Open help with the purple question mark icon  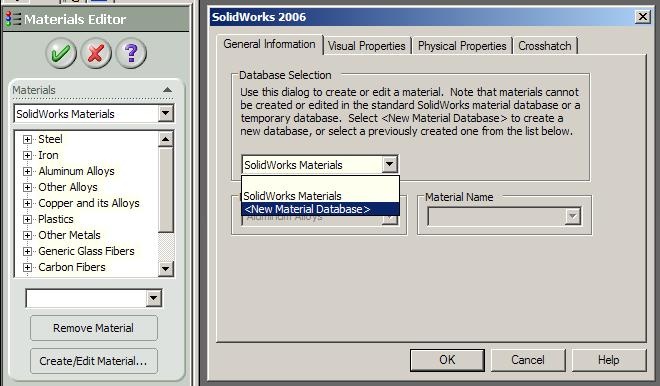click(x=131, y=53)
